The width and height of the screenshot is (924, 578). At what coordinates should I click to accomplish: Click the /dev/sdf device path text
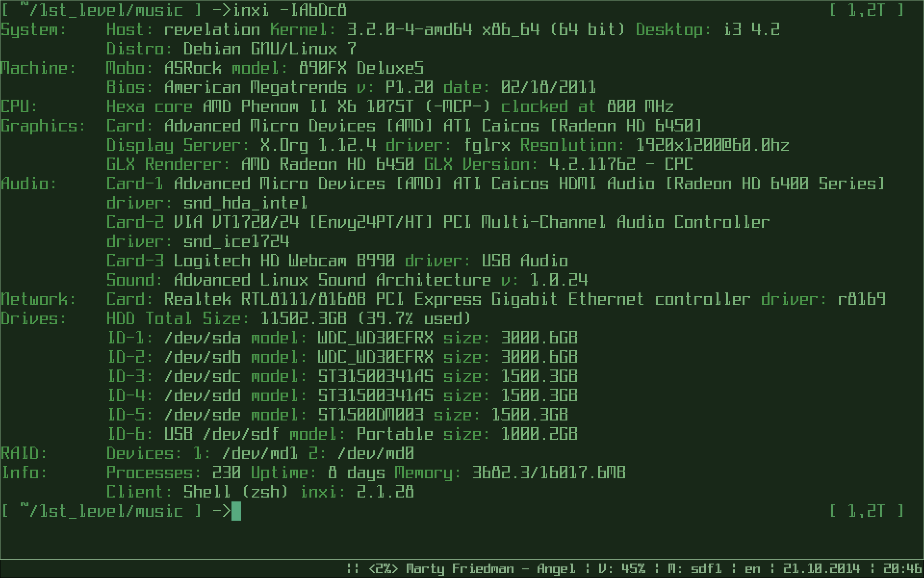pyautogui.click(x=241, y=434)
